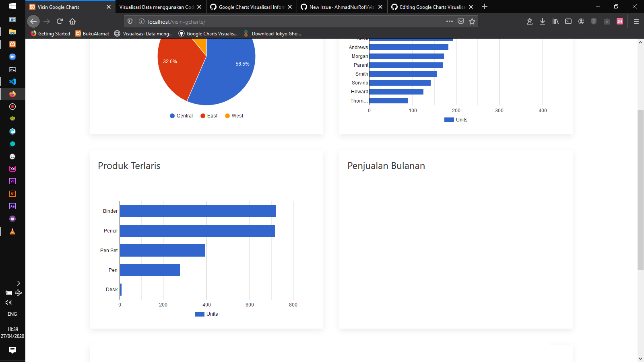Screen dimensions: 644x362
Task: Bookmark this page with the star
Action: 472,21
